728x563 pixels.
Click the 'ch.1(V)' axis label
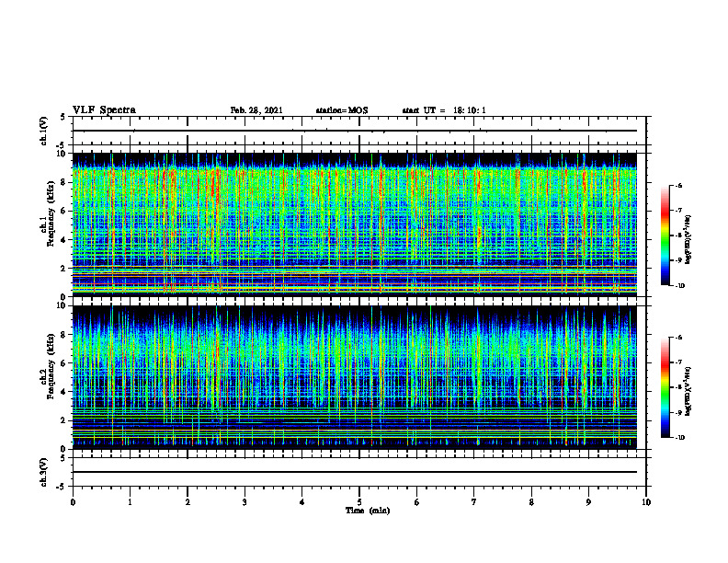pyautogui.click(x=44, y=131)
